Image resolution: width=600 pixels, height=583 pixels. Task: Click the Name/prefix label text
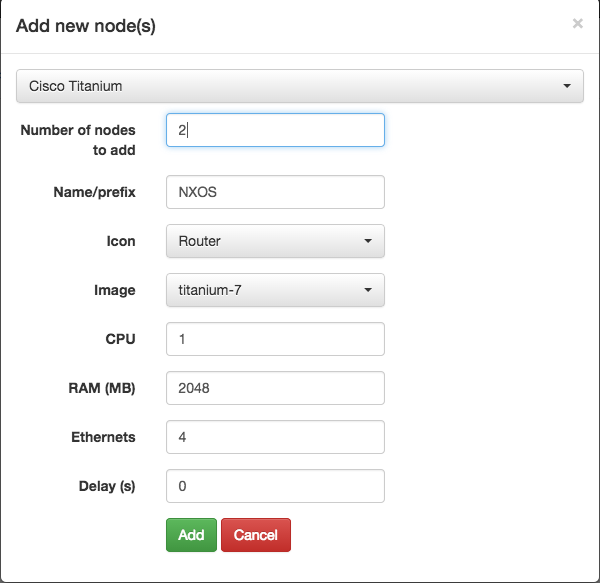pyautogui.click(x=95, y=192)
